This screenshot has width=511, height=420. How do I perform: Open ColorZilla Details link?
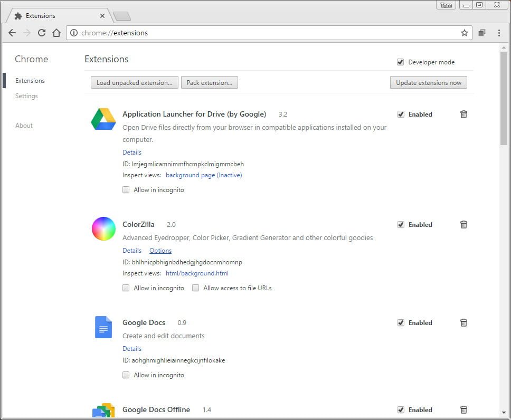[x=132, y=250]
